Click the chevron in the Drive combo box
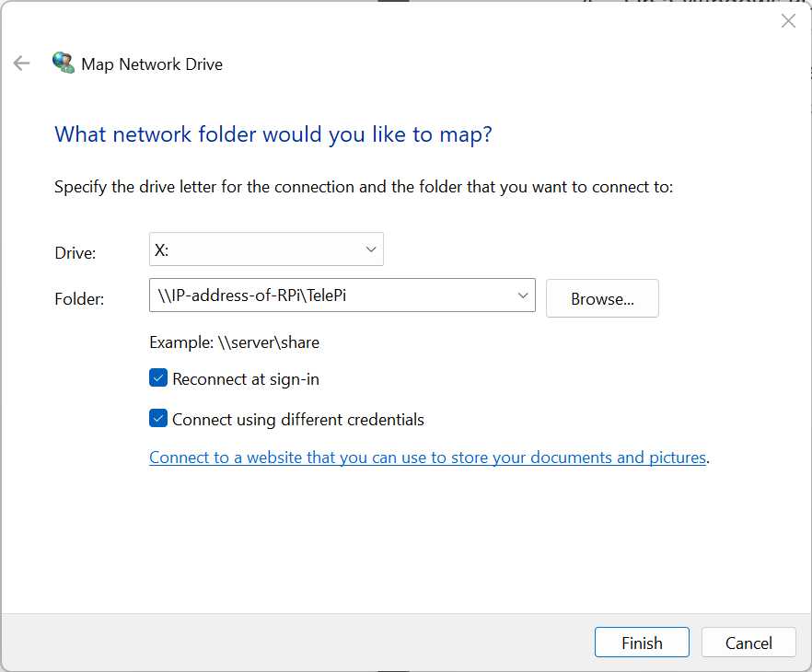This screenshot has height=672, width=812. [371, 249]
